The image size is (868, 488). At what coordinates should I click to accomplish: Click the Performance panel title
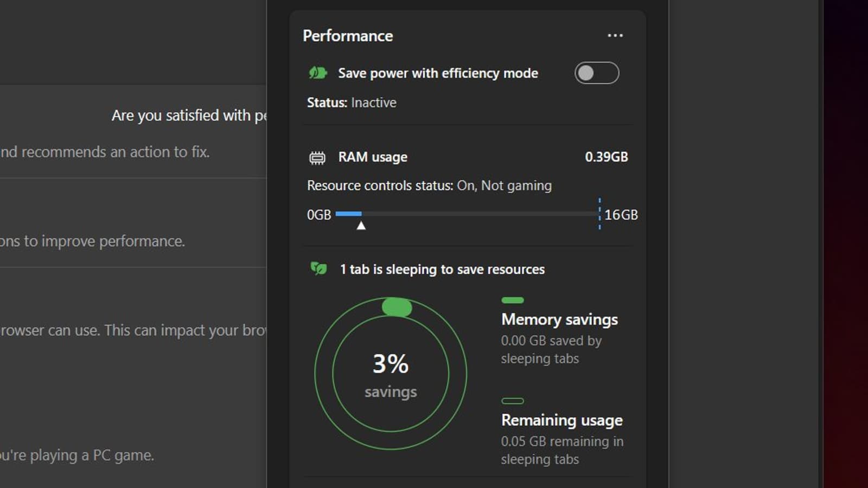[x=348, y=36]
